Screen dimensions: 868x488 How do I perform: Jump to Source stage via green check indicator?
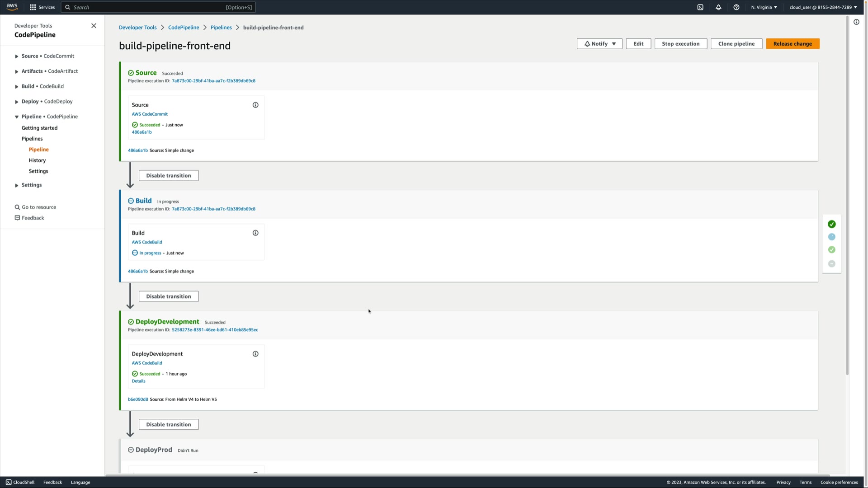[x=831, y=224]
